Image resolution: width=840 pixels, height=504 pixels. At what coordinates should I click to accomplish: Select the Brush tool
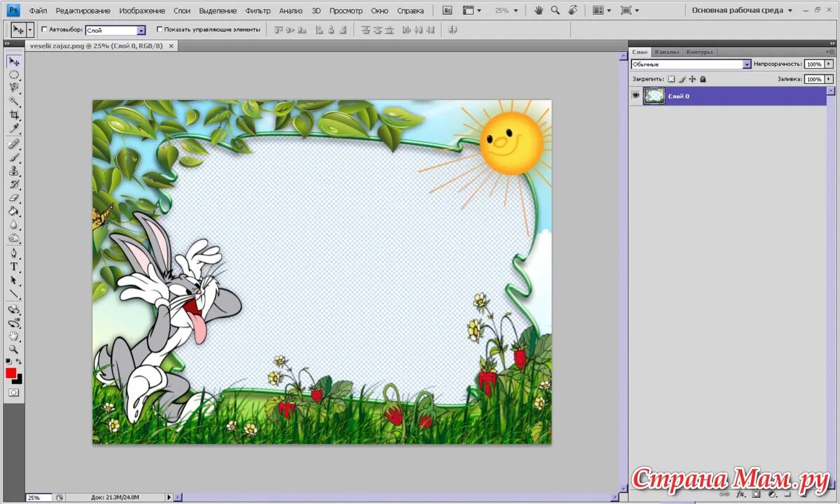pyautogui.click(x=14, y=157)
